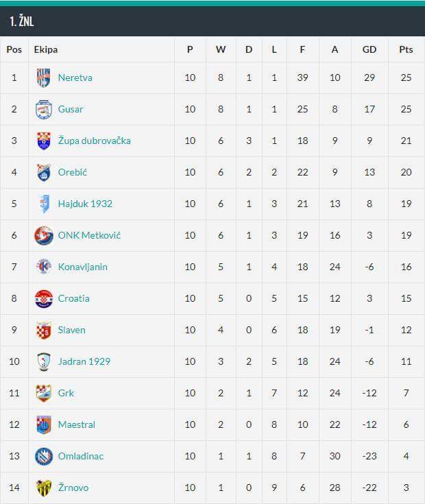Open the Grk team link

pos(66,393)
